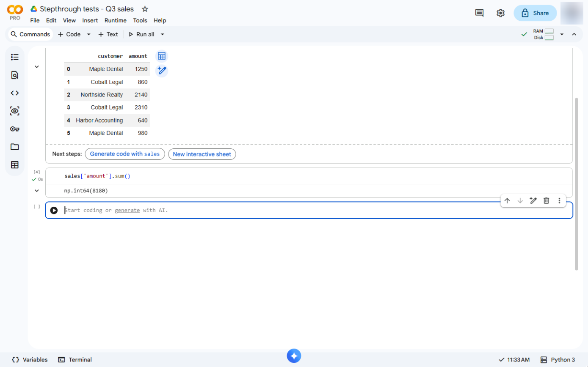Open the Variables panel

coord(30,360)
